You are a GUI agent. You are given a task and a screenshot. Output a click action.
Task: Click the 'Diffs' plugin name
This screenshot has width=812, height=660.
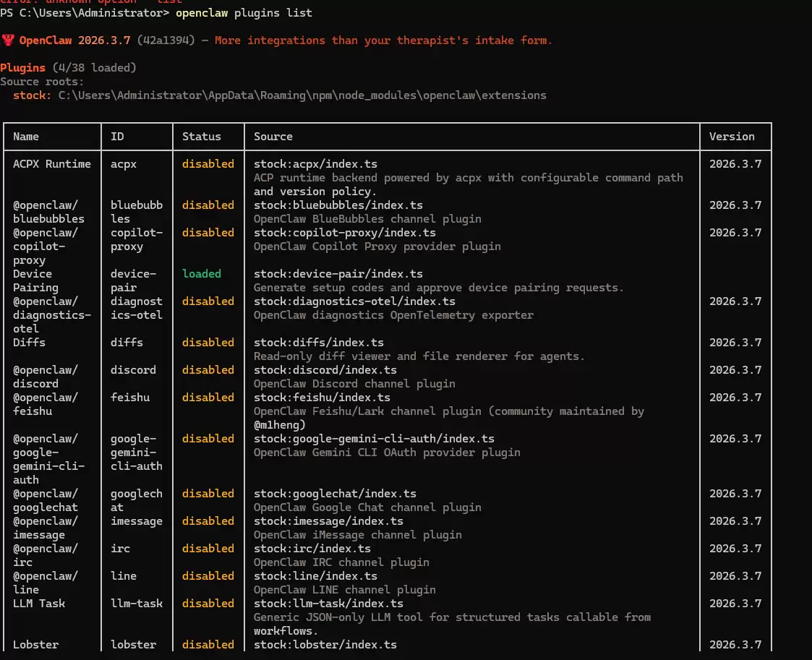[29, 342]
